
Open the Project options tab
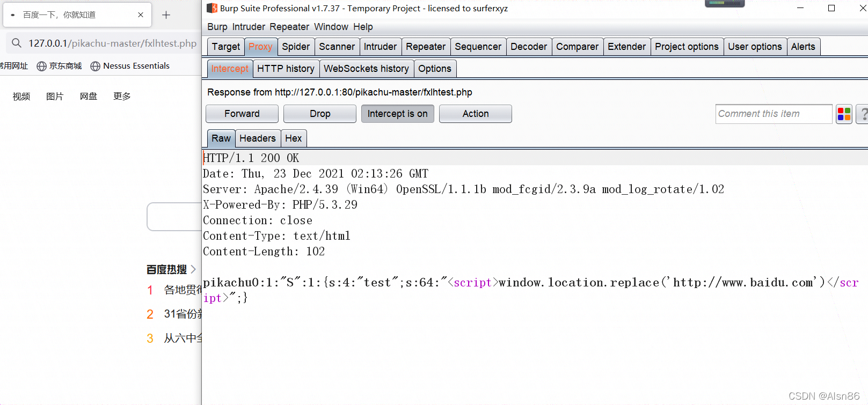pyautogui.click(x=687, y=47)
